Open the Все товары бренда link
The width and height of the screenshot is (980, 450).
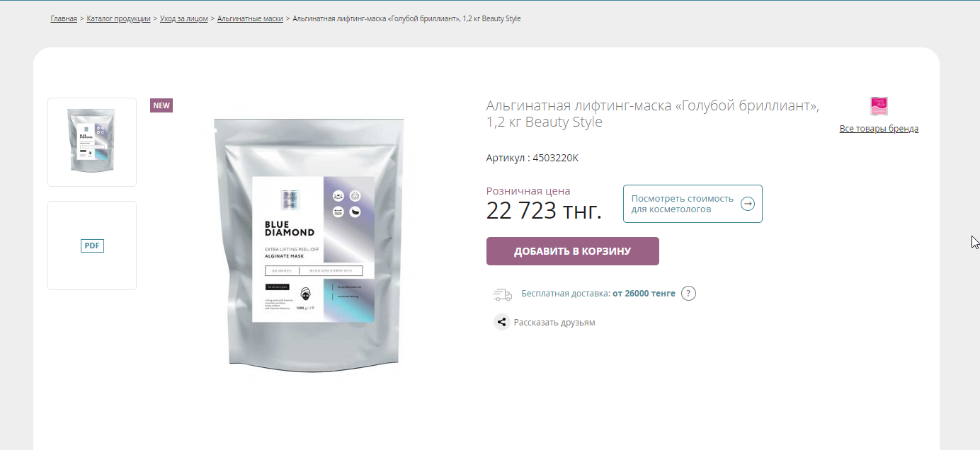(879, 129)
